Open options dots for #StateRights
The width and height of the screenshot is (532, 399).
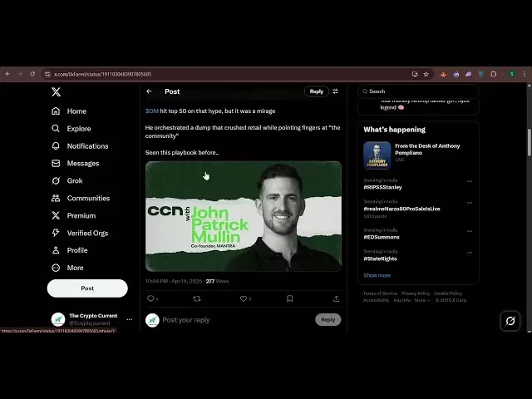click(x=470, y=253)
